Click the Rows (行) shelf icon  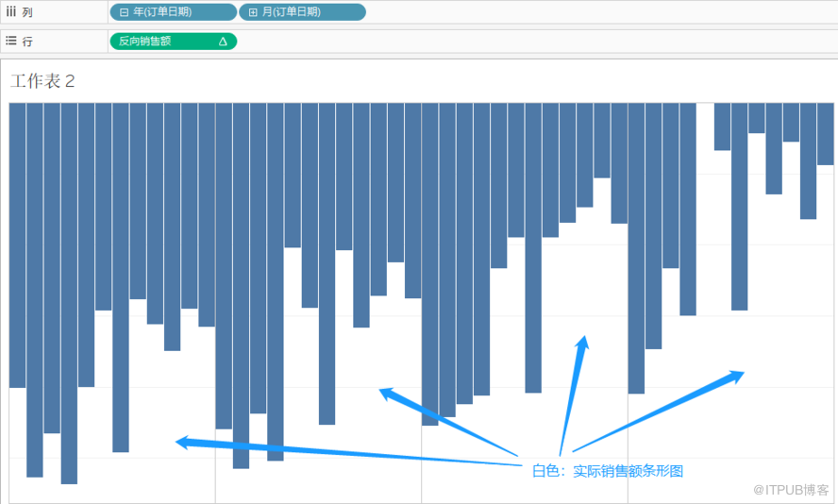click(x=11, y=42)
